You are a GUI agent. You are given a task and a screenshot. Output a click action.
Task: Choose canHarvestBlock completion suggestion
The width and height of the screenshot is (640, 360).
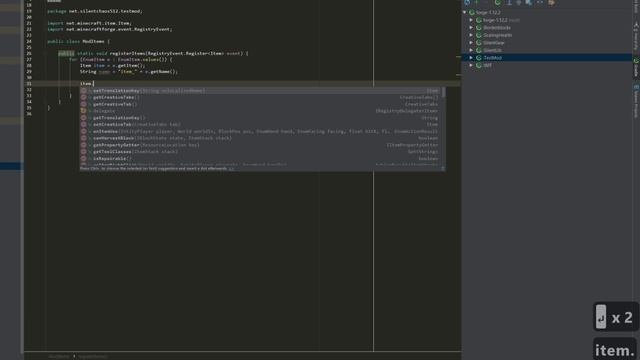[260, 138]
